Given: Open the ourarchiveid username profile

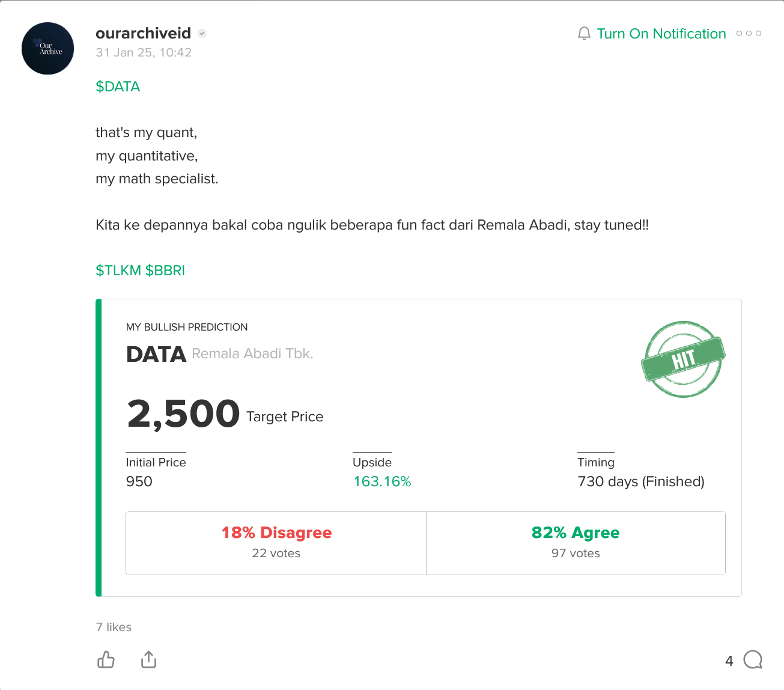Looking at the screenshot, I should [x=143, y=33].
